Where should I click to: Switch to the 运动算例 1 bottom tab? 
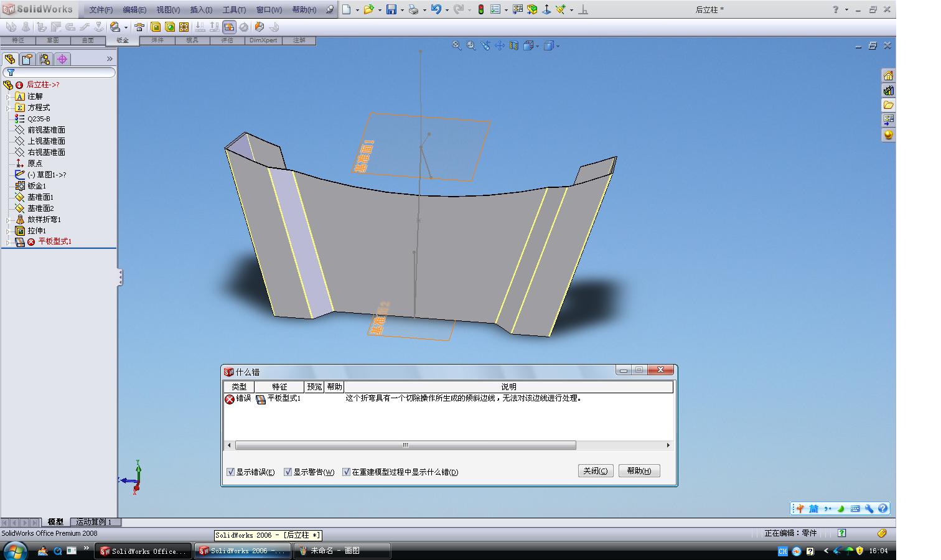click(x=94, y=522)
